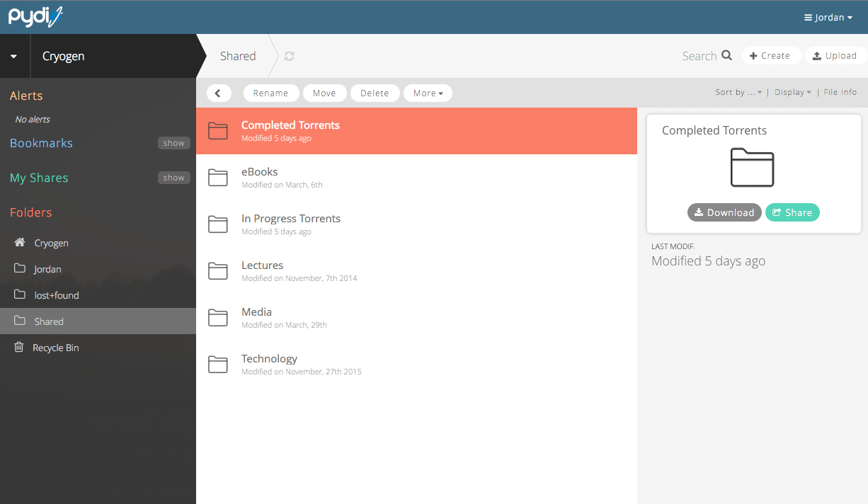Image resolution: width=868 pixels, height=504 pixels.
Task: Select the eBooks folder icon
Action: tap(218, 178)
